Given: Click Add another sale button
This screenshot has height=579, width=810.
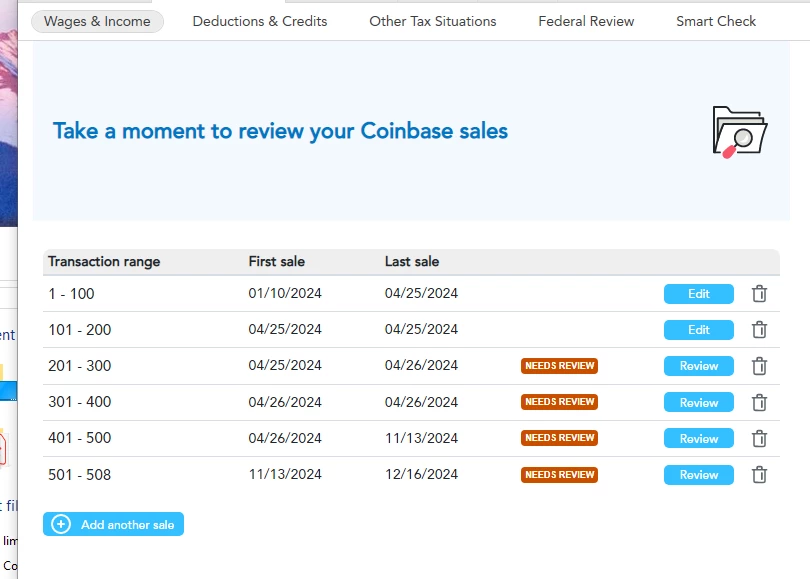Looking at the screenshot, I should (x=113, y=524).
